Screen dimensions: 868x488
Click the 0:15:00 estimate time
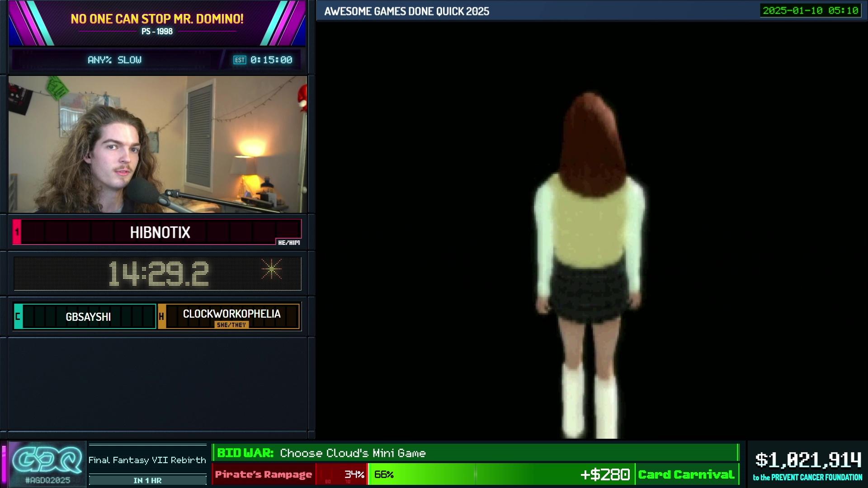(x=271, y=60)
